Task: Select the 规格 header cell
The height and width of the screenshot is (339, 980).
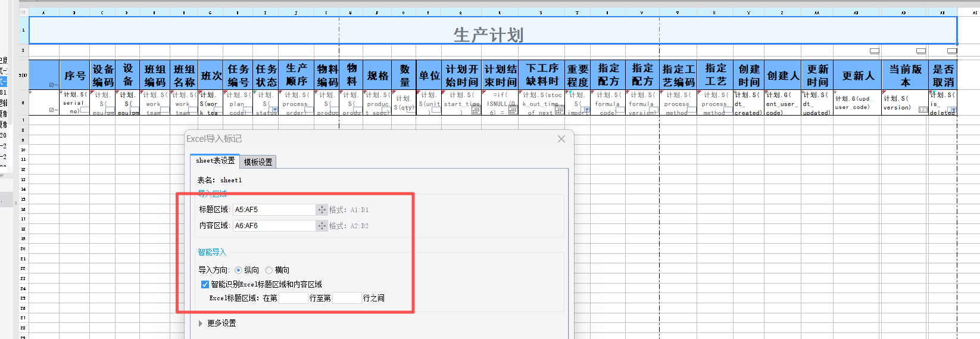Action: click(377, 75)
